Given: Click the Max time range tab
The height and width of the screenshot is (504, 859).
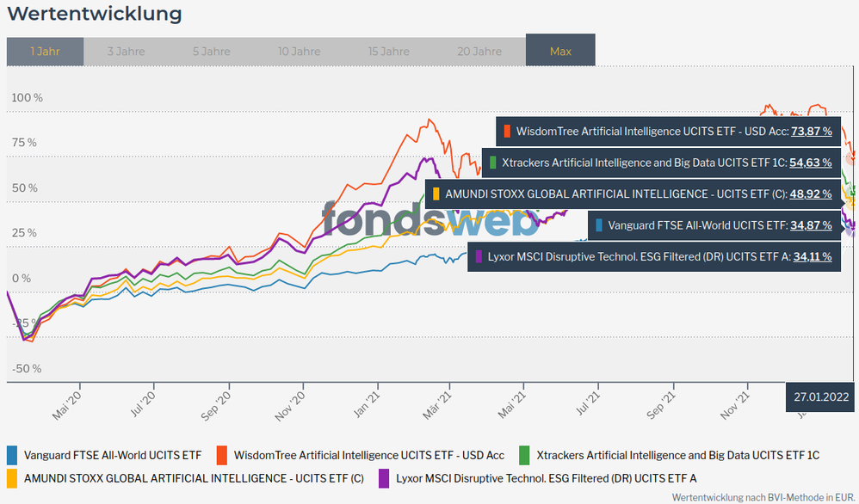Looking at the screenshot, I should click(560, 52).
